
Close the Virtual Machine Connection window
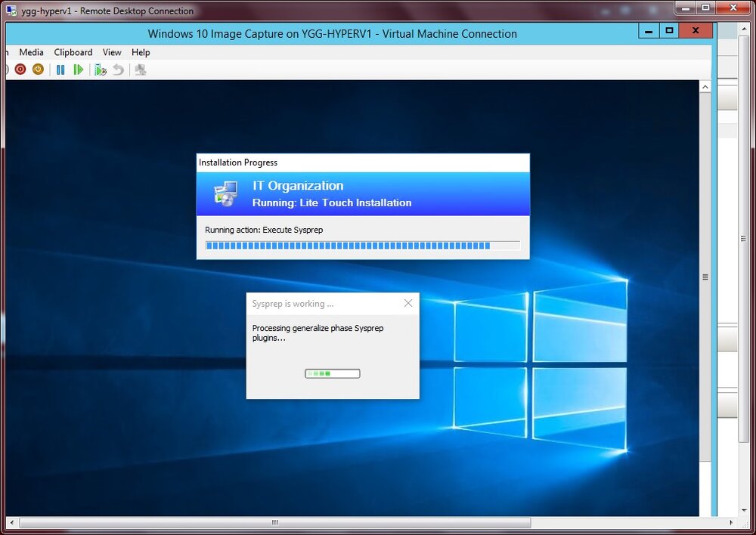696,31
